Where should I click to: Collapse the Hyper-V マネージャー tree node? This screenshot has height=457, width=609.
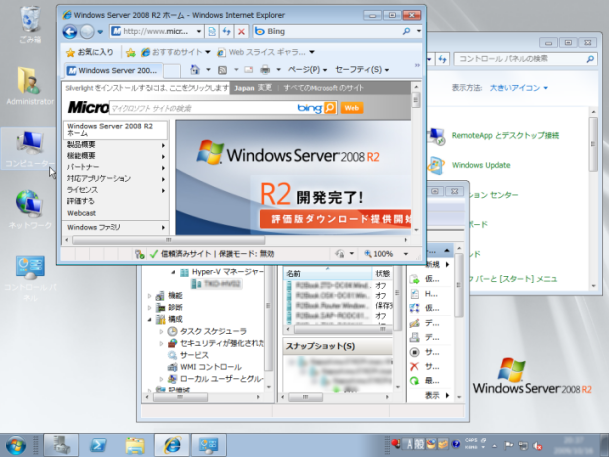pos(174,272)
